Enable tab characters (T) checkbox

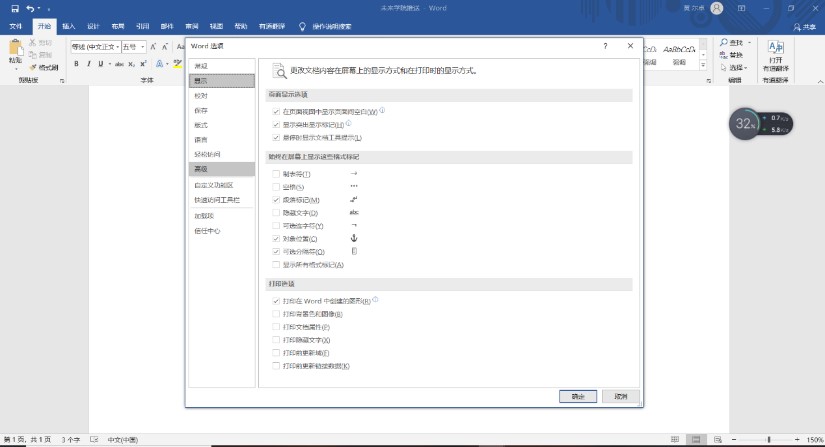276,174
